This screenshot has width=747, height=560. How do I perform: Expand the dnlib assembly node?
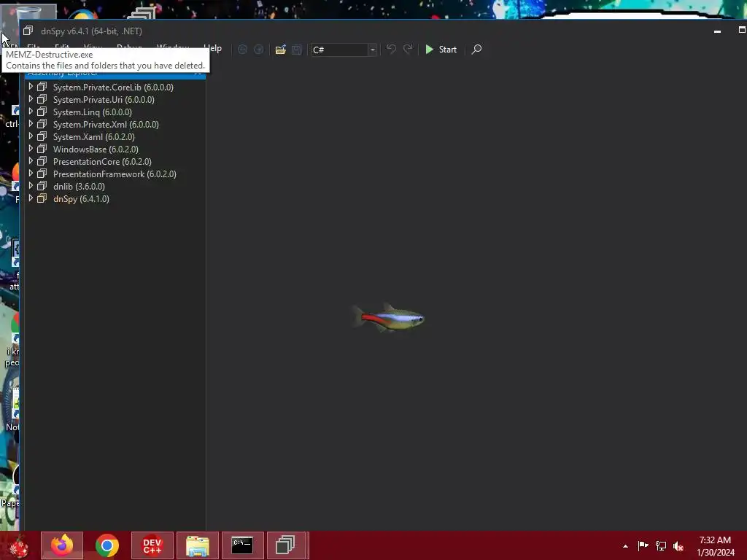point(31,186)
